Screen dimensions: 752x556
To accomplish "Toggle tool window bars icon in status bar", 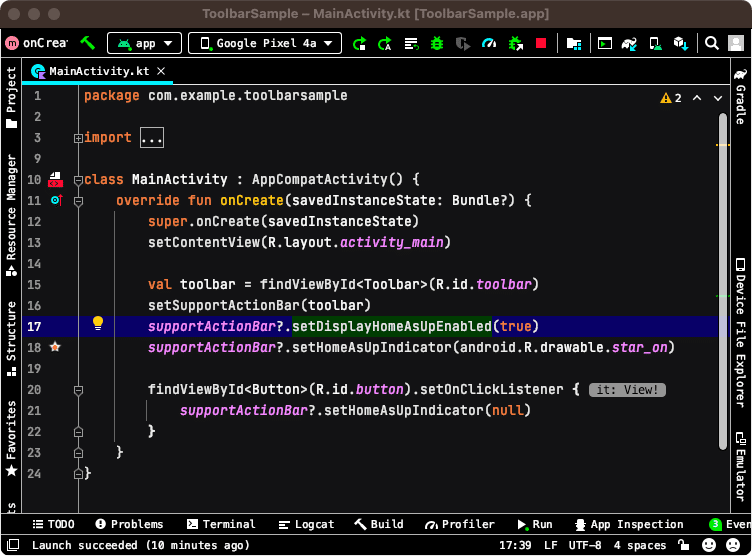I will pyautogui.click(x=13, y=545).
